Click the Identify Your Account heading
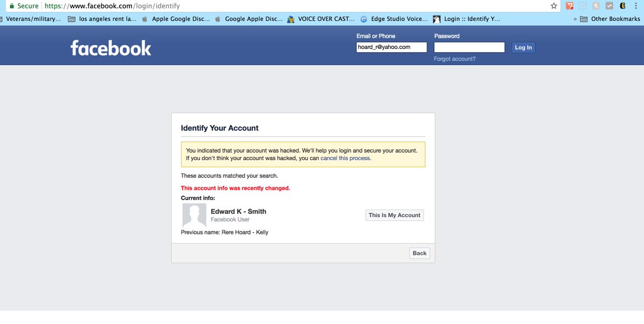 (219, 128)
